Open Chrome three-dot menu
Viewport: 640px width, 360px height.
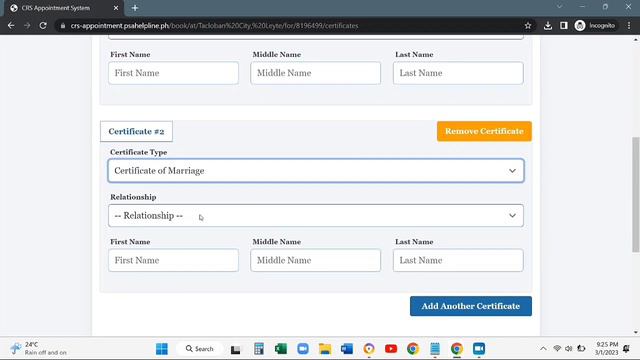tap(629, 25)
